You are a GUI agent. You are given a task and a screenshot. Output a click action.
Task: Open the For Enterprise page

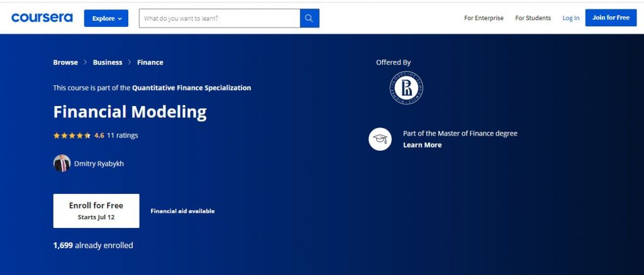coord(484,18)
